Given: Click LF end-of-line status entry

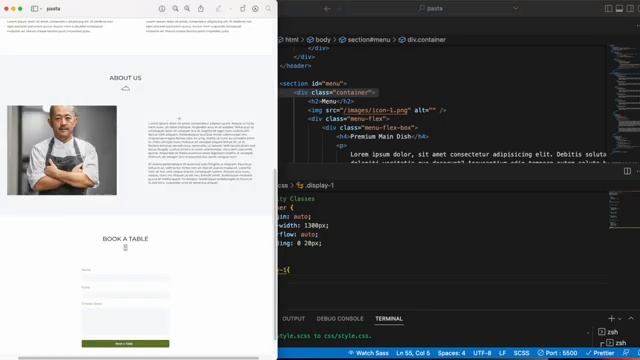Looking at the screenshot, I should tap(502, 353).
